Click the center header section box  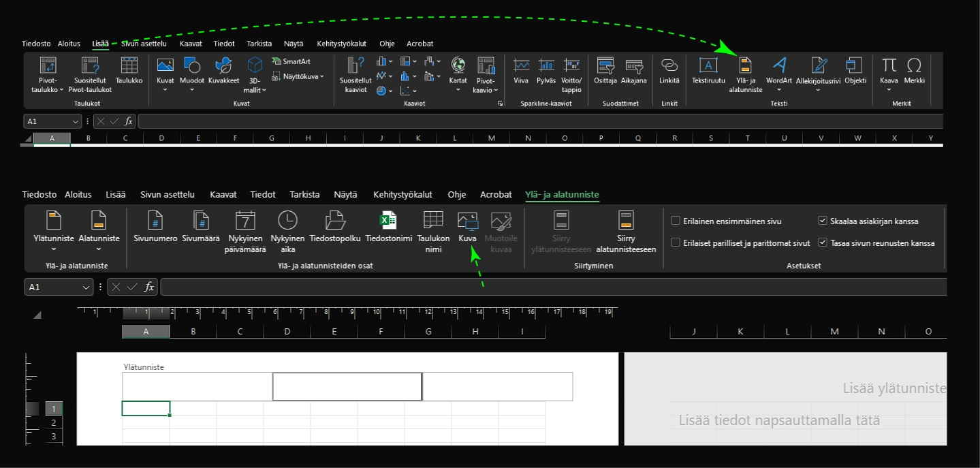(347, 387)
